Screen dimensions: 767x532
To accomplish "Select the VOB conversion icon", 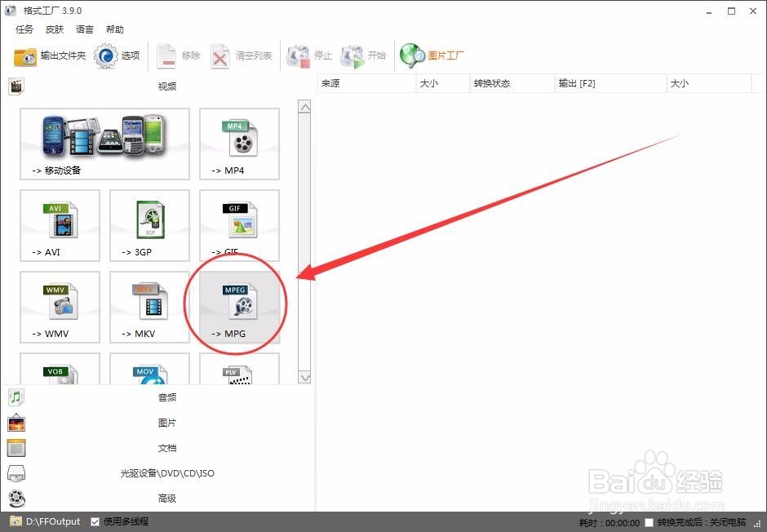I will (x=60, y=369).
